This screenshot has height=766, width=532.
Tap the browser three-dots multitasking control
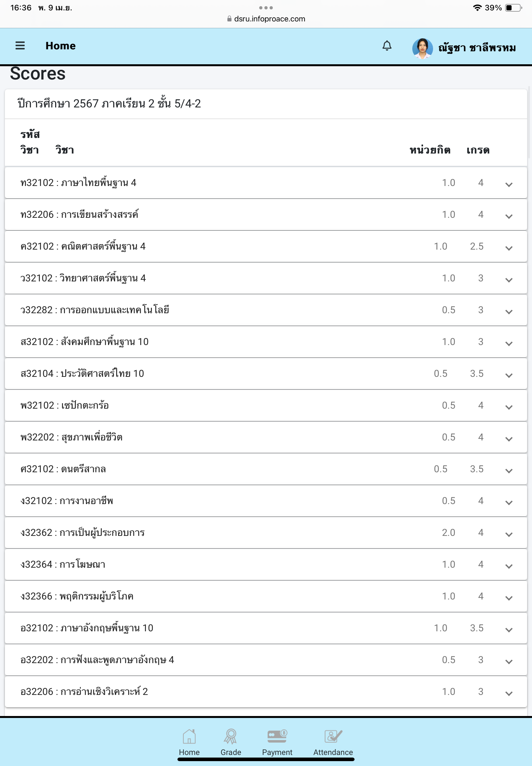tap(266, 8)
